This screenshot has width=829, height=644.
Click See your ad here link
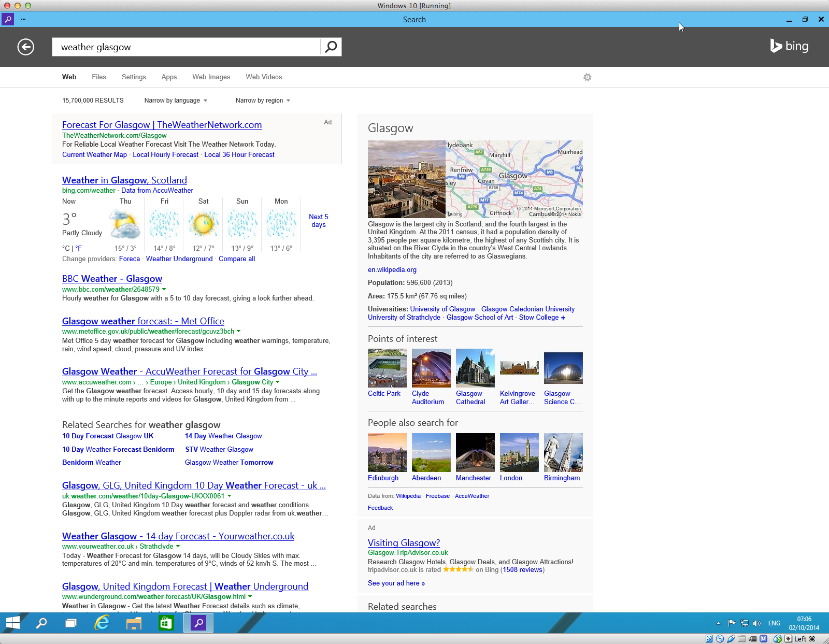396,583
